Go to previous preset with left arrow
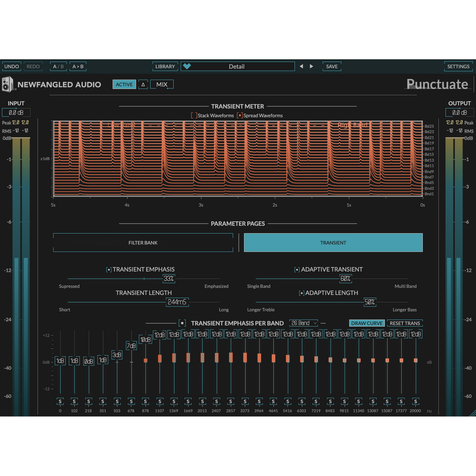 click(x=301, y=66)
